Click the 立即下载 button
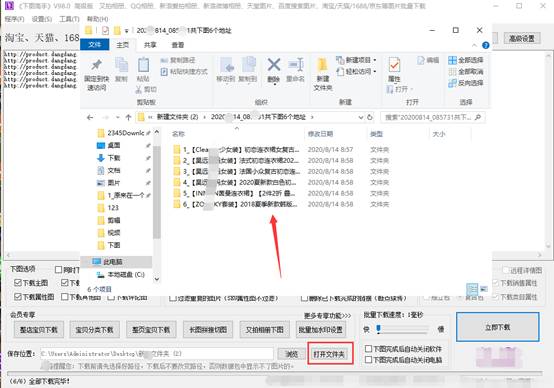Viewport: 554px width, 388px height. click(497, 327)
